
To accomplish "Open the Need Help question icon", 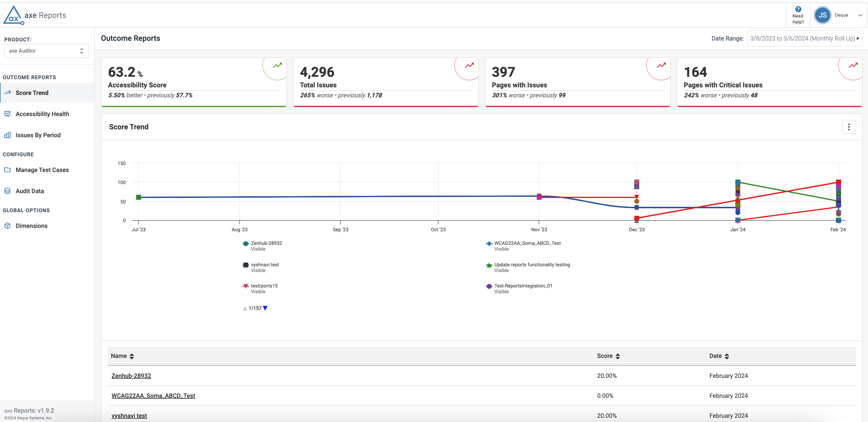I will pos(798,9).
